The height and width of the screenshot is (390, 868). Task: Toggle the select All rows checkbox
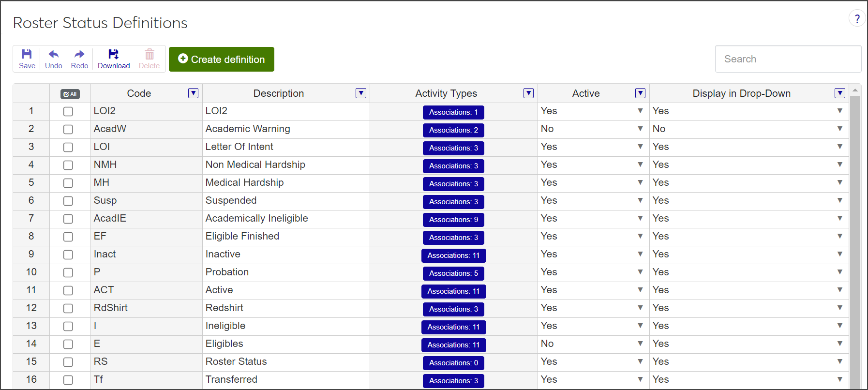tap(70, 94)
